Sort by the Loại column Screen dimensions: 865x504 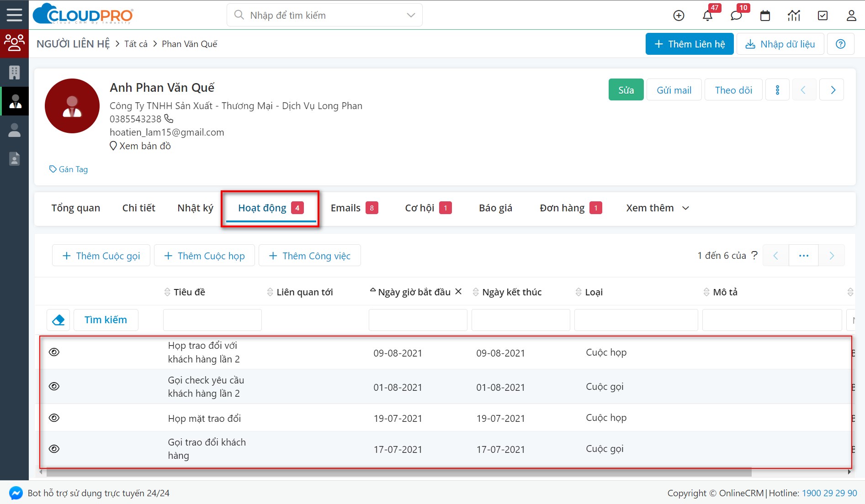click(589, 292)
